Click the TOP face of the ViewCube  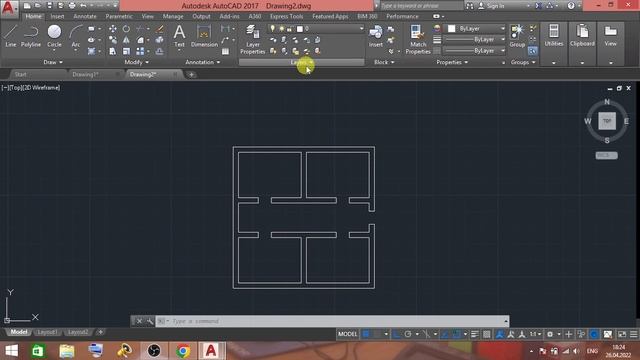(x=607, y=121)
